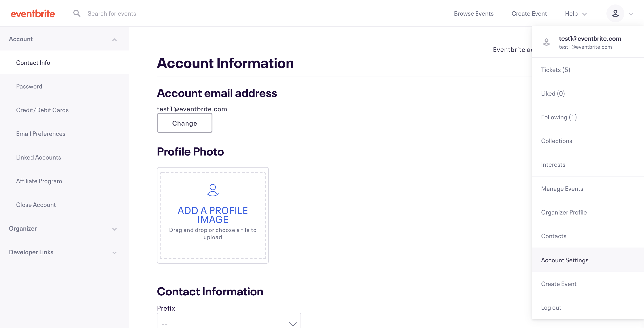Screen dimensions: 644x328
Task: Select Log out menu item
Action: (x=552, y=307)
